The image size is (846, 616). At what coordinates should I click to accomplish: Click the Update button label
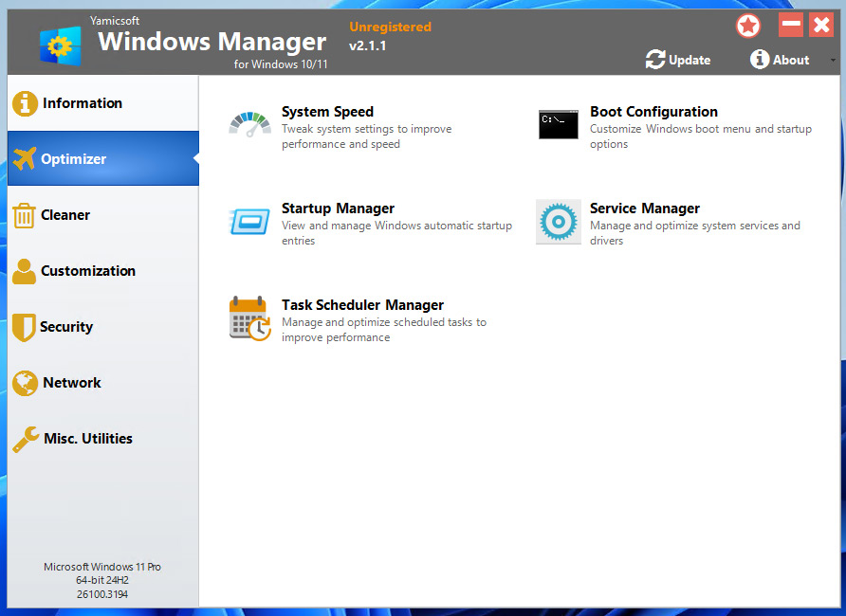point(689,61)
